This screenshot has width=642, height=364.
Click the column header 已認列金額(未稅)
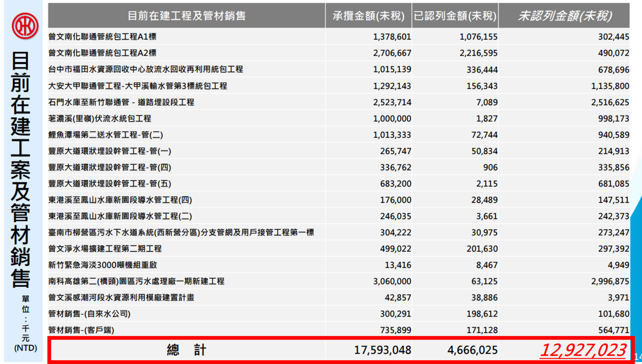point(455,16)
